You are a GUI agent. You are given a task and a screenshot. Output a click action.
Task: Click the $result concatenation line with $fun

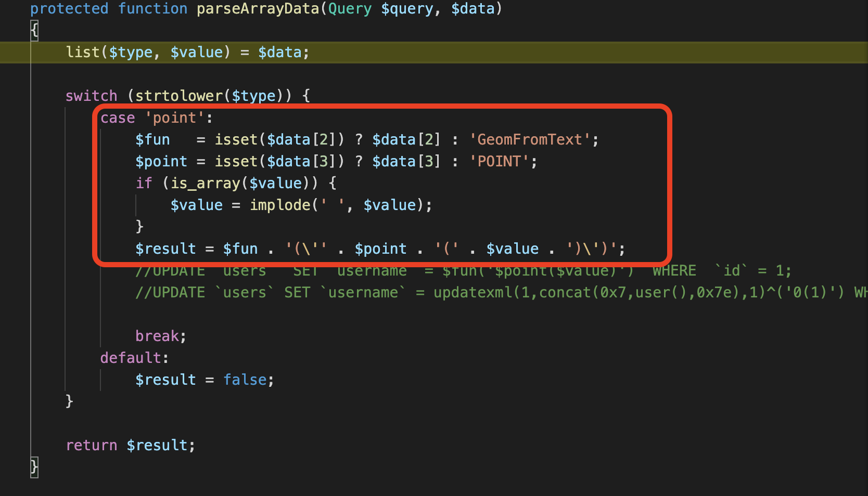(380, 249)
